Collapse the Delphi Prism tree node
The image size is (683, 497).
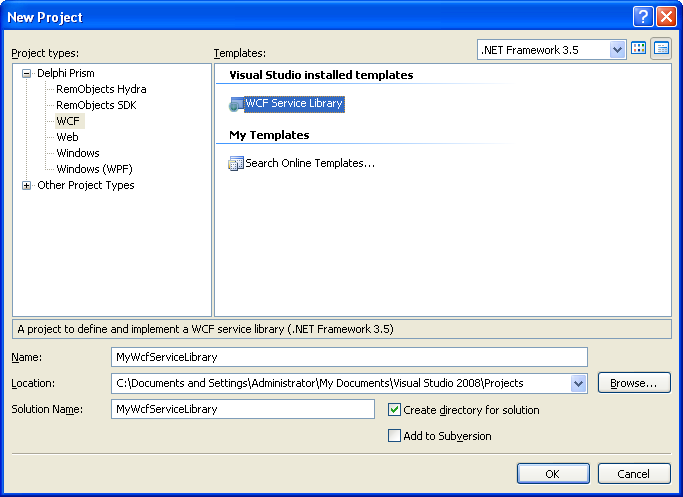[x=27, y=74]
